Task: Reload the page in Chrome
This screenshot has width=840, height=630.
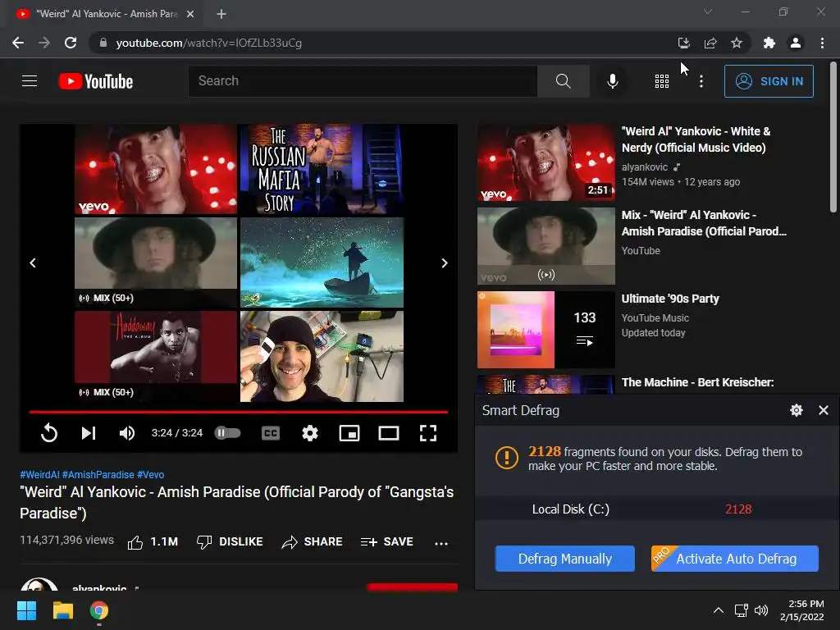Action: pos(71,43)
